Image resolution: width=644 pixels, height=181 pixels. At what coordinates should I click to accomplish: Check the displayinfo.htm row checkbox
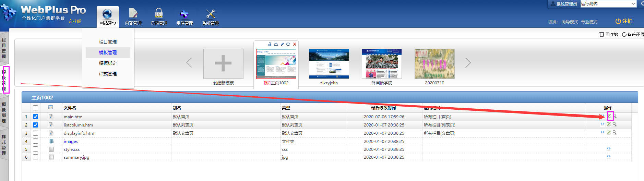click(x=35, y=133)
